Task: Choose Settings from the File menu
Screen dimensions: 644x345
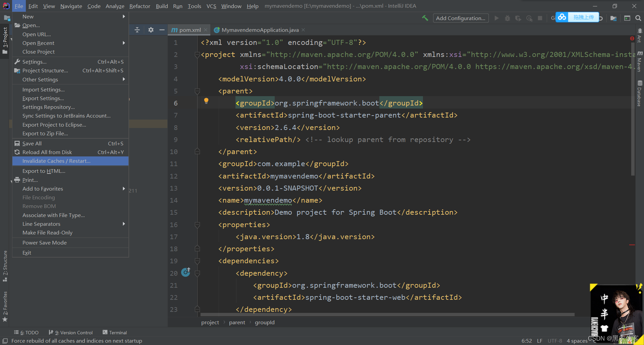Action: pos(70,62)
